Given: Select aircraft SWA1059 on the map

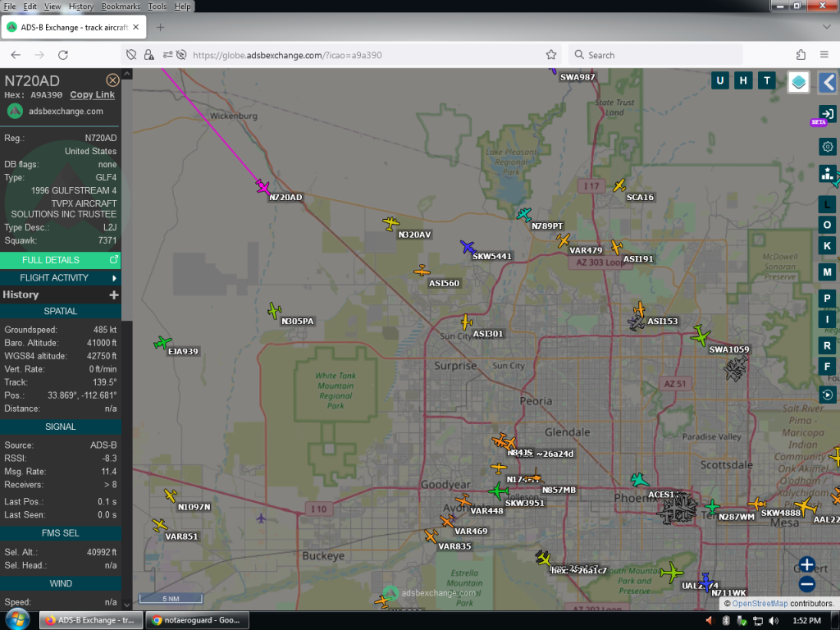Looking at the screenshot, I should click(x=700, y=336).
